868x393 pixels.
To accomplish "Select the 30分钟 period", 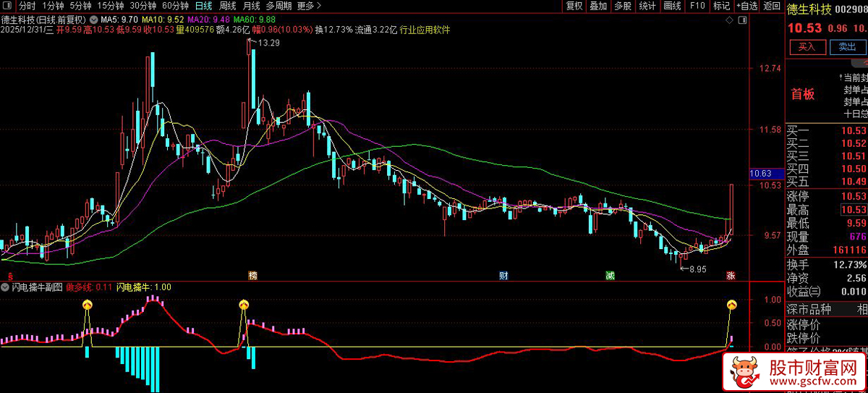I will click(143, 6).
